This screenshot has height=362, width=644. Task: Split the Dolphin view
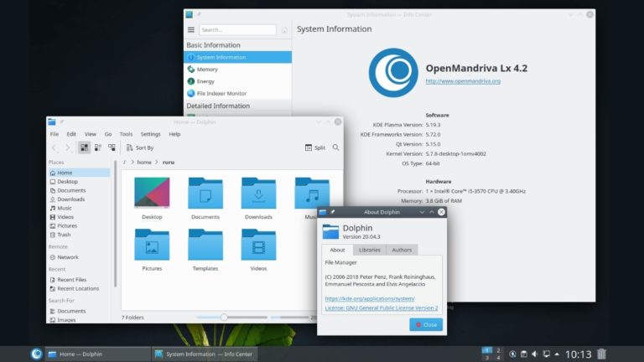(x=314, y=147)
